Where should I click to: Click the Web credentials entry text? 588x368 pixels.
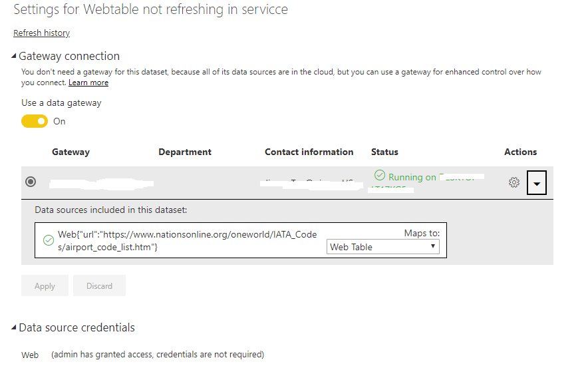[x=30, y=355]
